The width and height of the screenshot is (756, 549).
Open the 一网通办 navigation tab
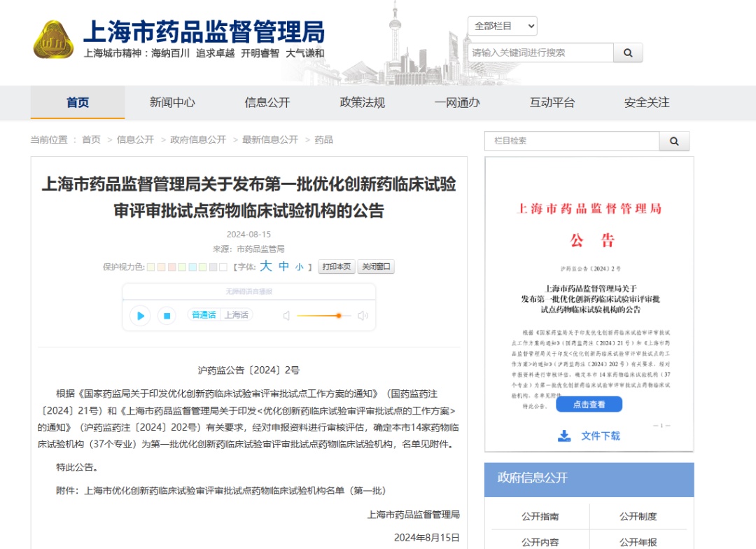(457, 102)
